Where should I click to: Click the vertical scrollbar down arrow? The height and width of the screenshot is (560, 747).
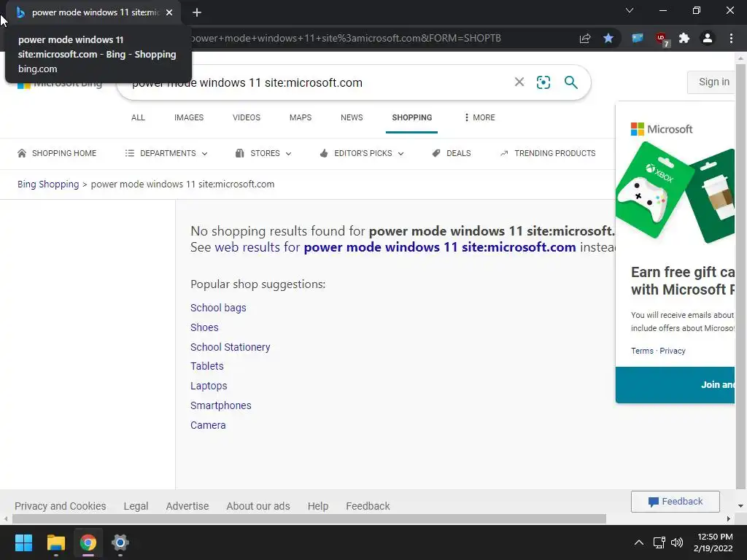click(740, 506)
